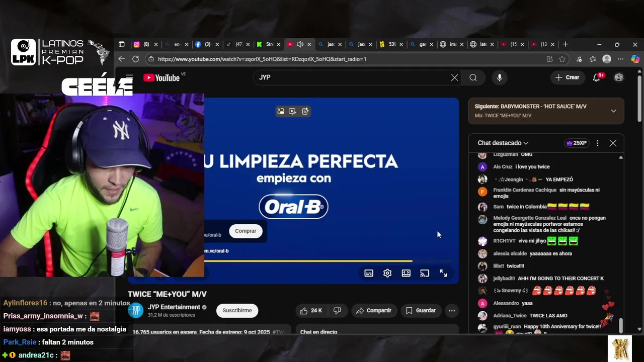Reload the browser page
Viewport: 644px width, 362px height.
coord(135,59)
